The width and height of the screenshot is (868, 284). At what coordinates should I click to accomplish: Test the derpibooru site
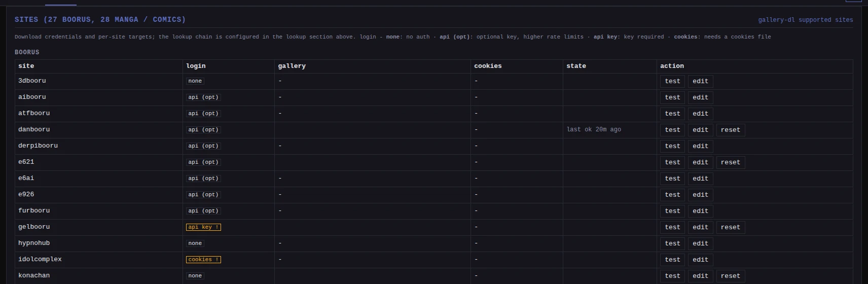[672, 146]
